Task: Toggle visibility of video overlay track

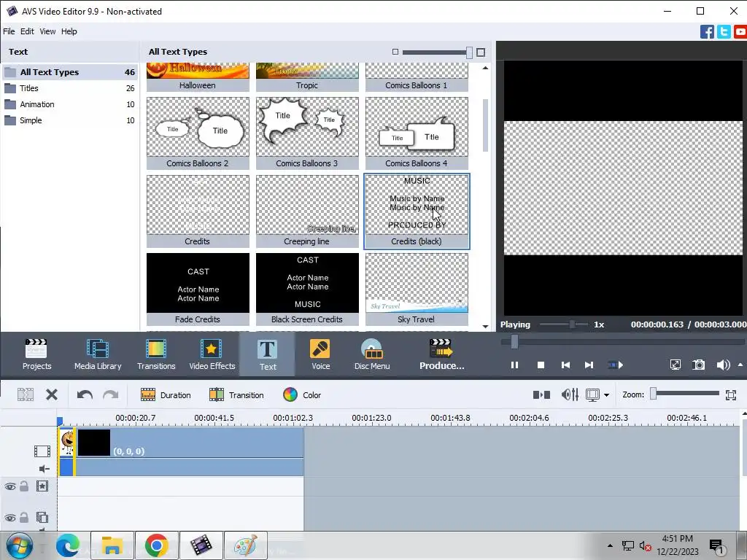Action: tap(10, 518)
